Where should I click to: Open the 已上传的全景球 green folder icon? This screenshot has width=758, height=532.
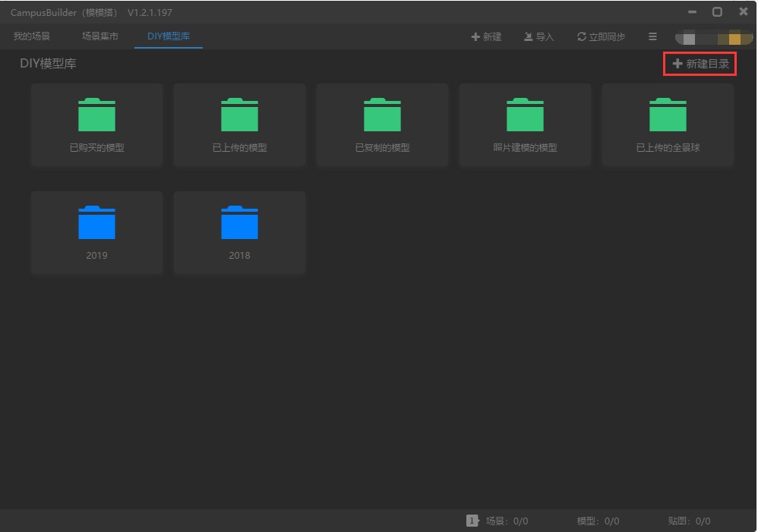(668, 115)
